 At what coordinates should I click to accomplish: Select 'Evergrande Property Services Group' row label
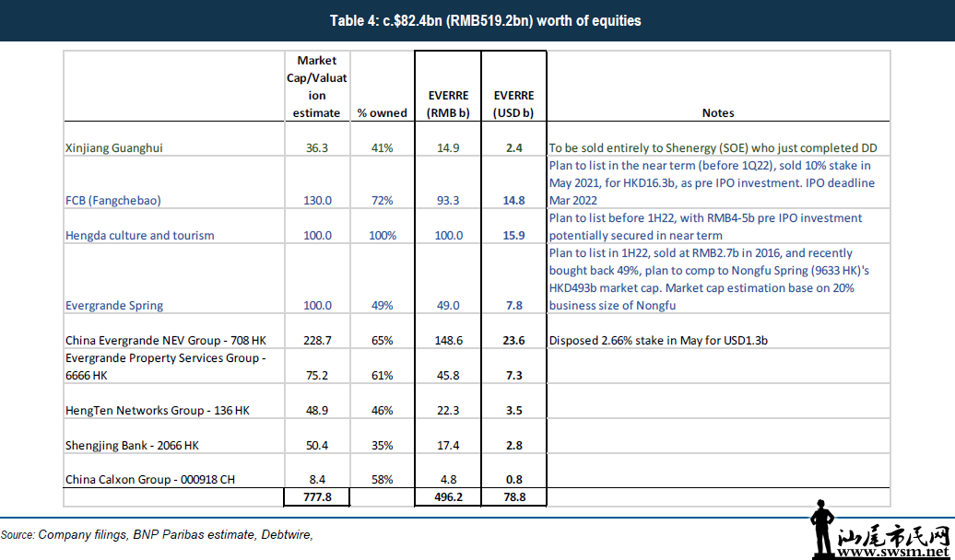click(x=166, y=367)
